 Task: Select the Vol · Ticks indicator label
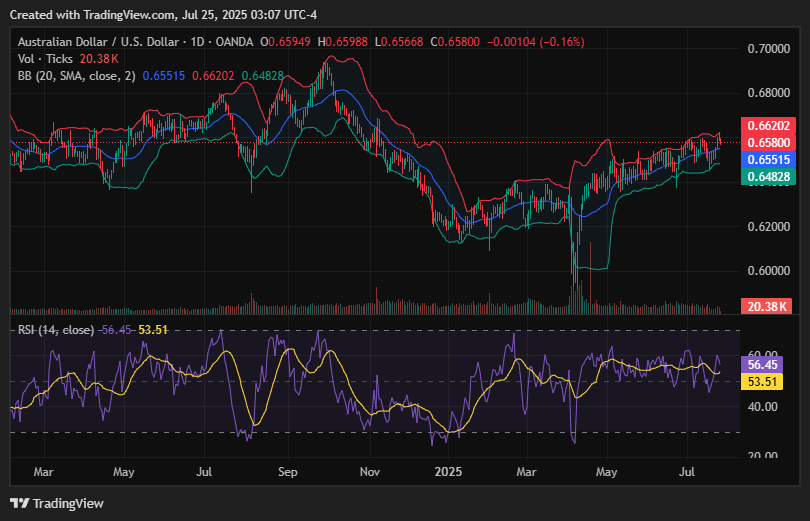click(x=45, y=59)
